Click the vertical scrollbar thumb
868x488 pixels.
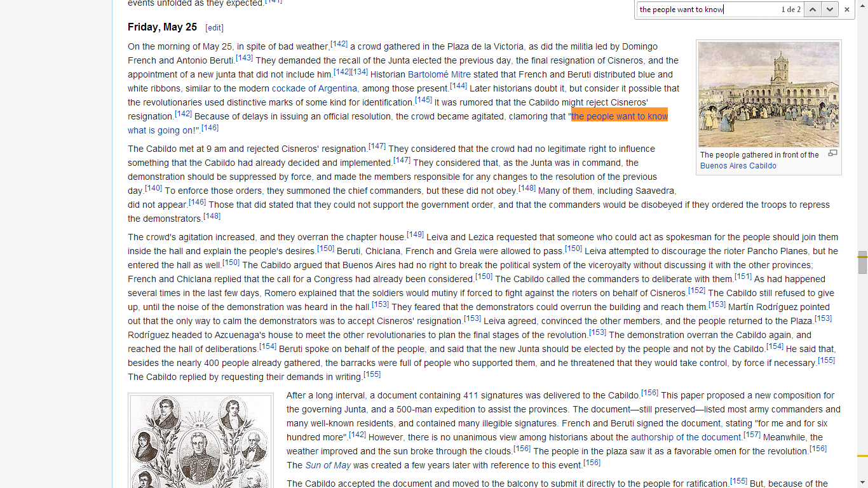(x=862, y=262)
